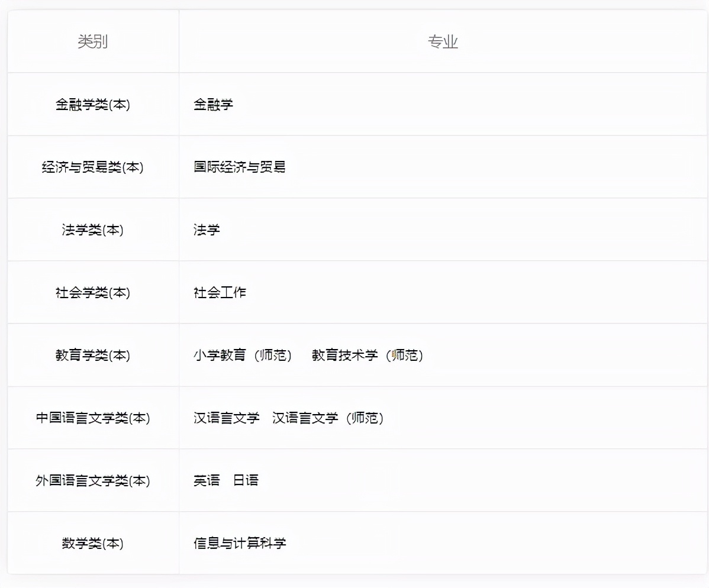
Task: Select the 外国语言文学类(本) category cell
Action: (92, 480)
